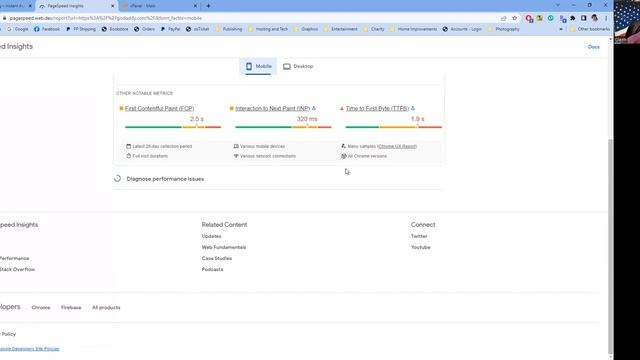640x360 pixels.
Task: Open the First Contentful Paint (FCP) link
Action: [x=160, y=109]
